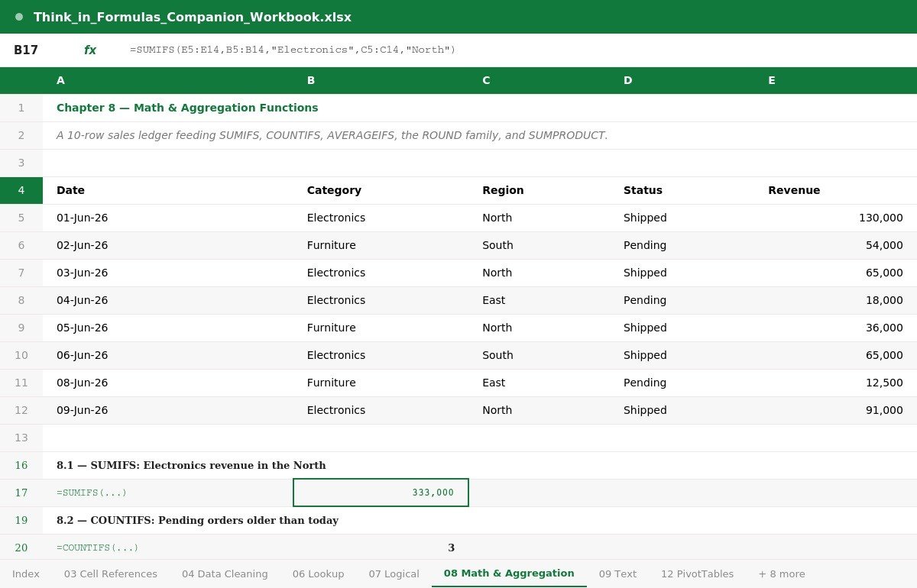Viewport: 917px width, 588px height.
Task: Click the 8.1 SUMIFS section heading
Action: (x=191, y=465)
